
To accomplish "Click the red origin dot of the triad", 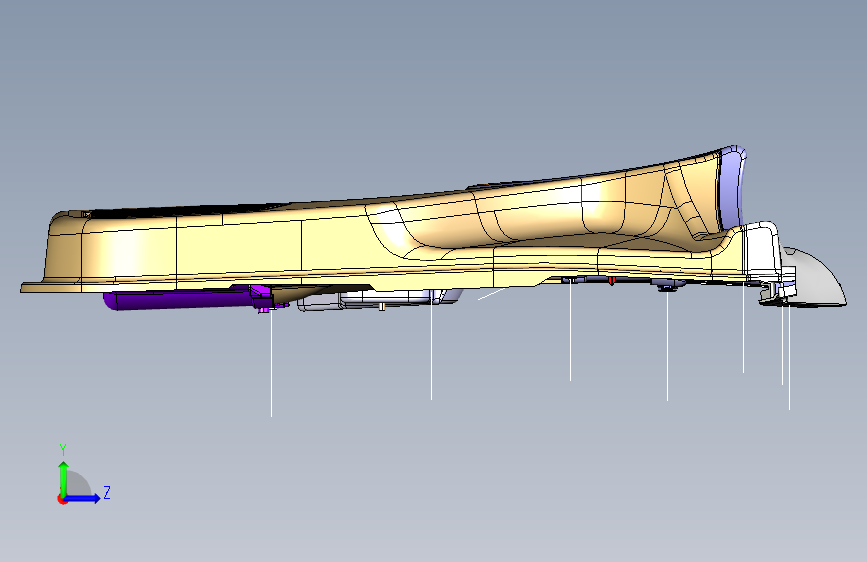I will click(61, 499).
